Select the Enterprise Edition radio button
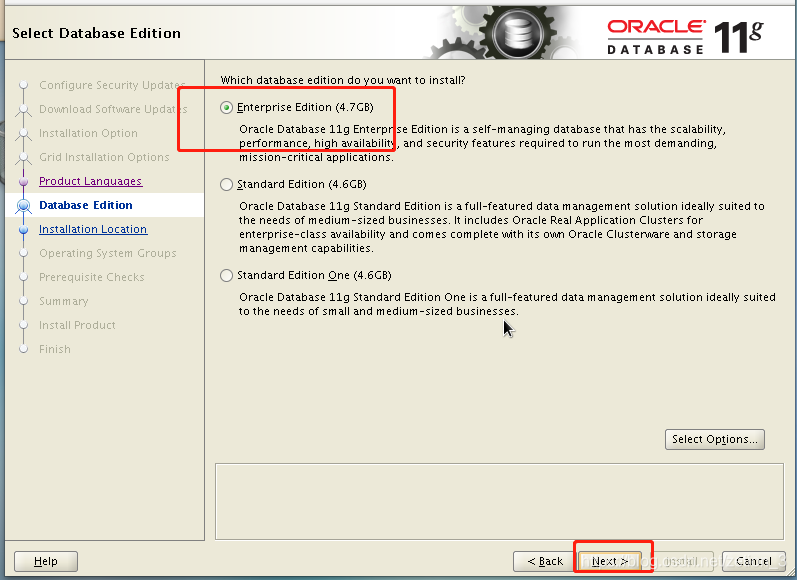 [227, 107]
